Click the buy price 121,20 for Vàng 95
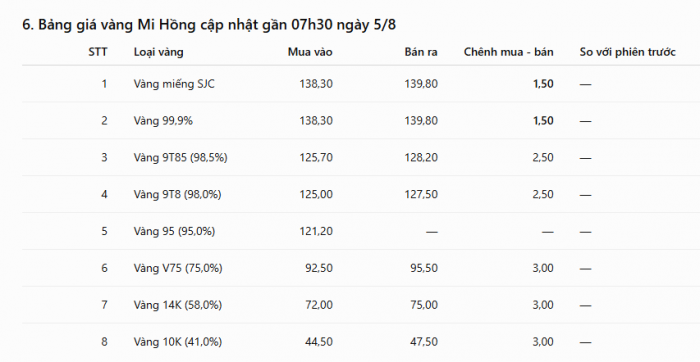The width and height of the screenshot is (700, 362). coord(316,231)
